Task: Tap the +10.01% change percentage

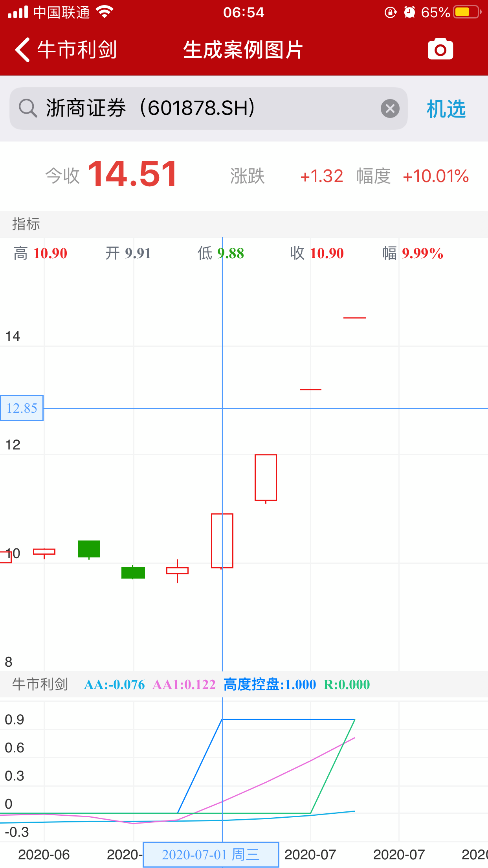Action: [436, 176]
